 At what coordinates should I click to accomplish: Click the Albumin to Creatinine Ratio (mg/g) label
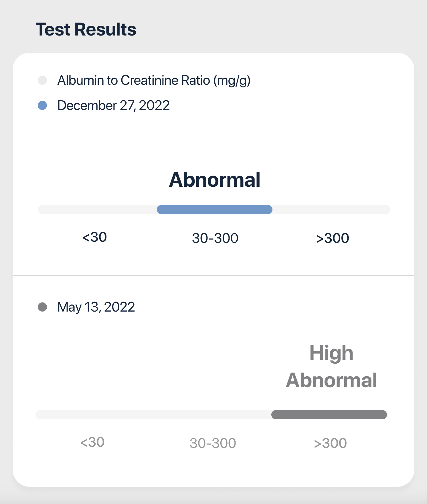click(154, 80)
